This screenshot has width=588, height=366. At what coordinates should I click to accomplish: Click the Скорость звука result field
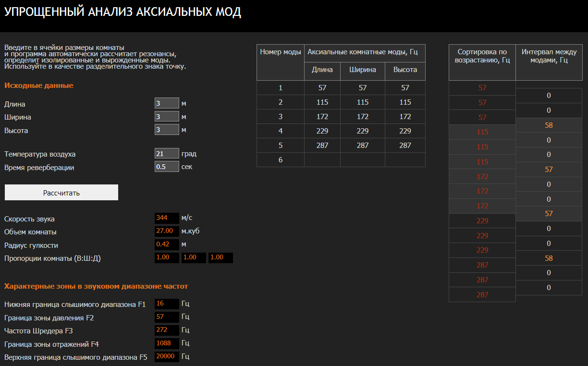(x=167, y=218)
